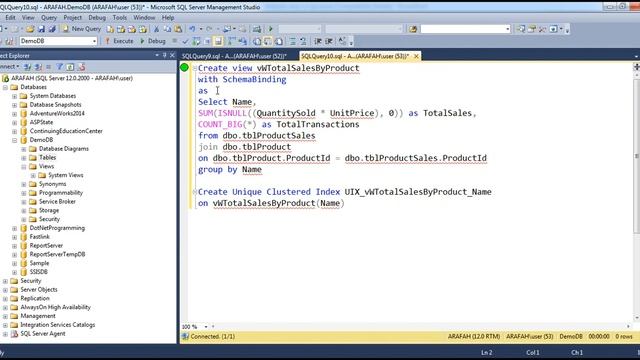Select Integration Services Catalogs node
The height and width of the screenshot is (360, 640).
point(58,325)
